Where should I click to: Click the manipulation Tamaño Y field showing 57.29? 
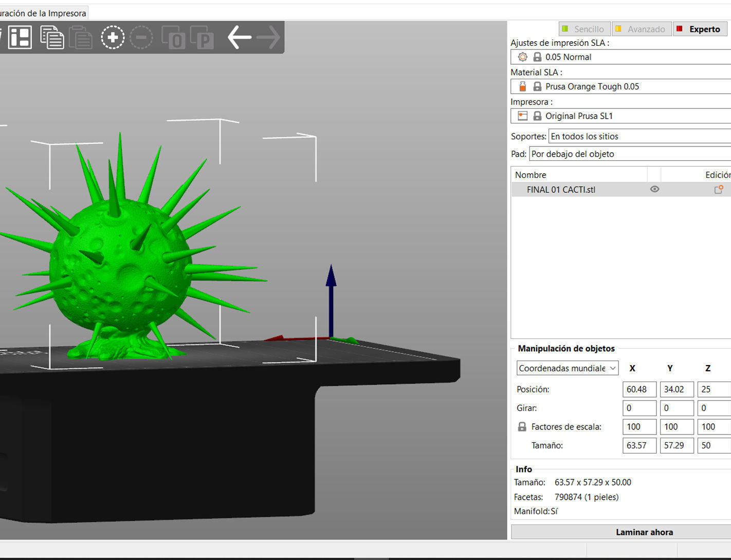[x=677, y=445]
